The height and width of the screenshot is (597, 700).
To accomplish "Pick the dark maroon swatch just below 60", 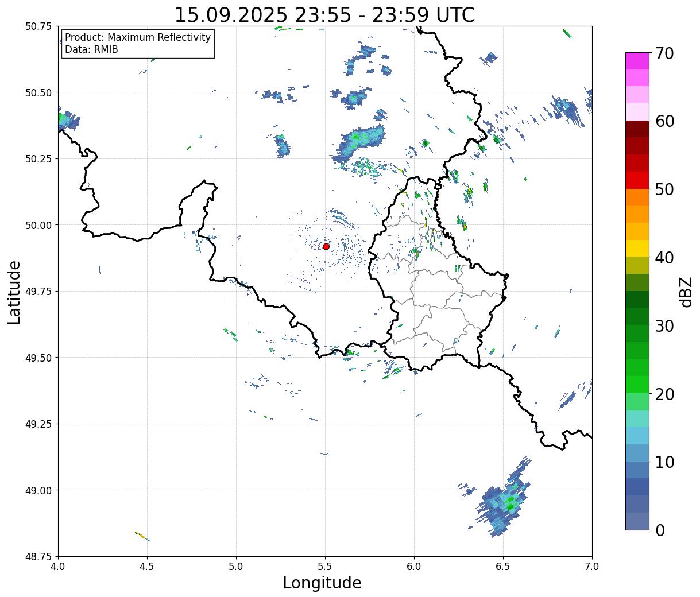I will point(637,129).
